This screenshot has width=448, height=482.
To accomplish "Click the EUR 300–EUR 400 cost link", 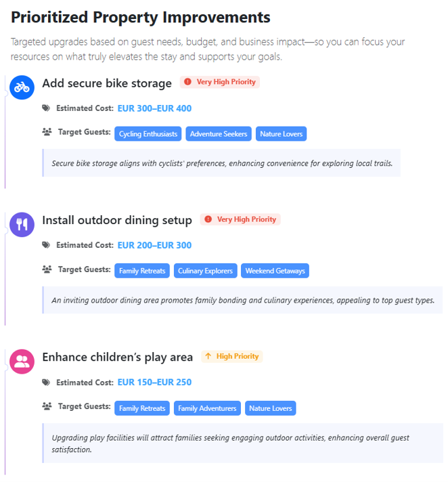I will (x=154, y=108).
